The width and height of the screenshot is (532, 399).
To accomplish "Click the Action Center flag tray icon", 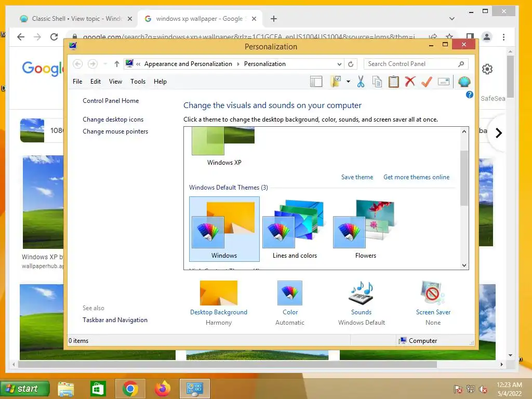I will pos(458,389).
